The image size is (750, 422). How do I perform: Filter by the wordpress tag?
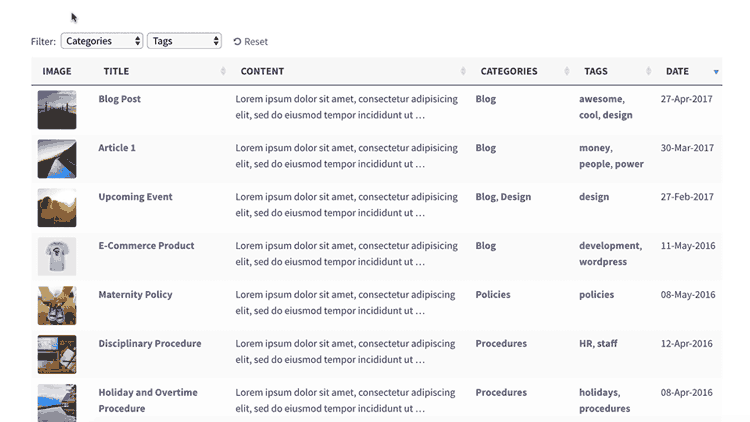click(x=603, y=262)
